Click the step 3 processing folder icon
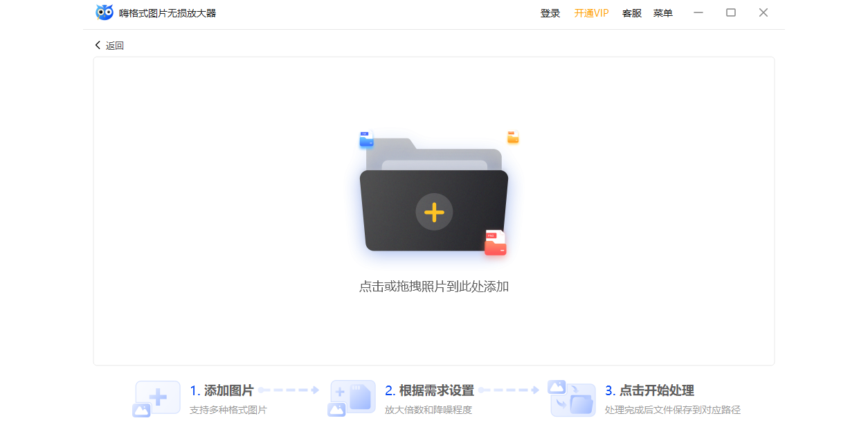The height and width of the screenshot is (434, 868). (x=572, y=399)
